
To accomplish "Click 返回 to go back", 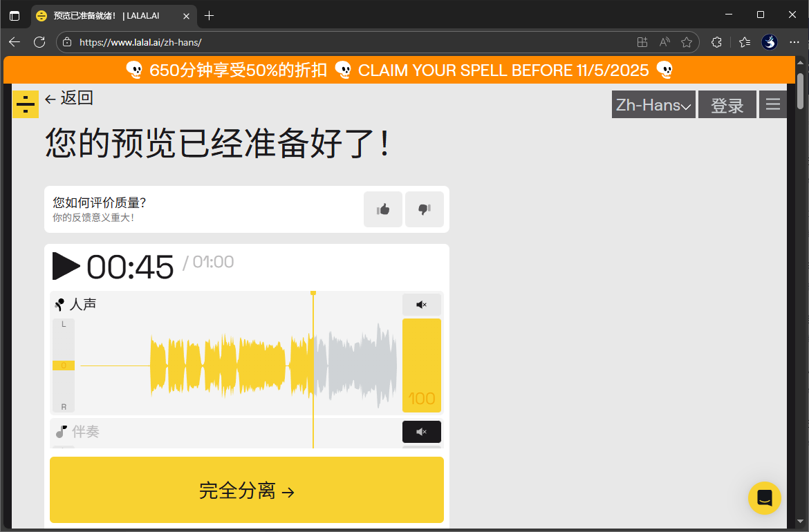I will (68, 98).
